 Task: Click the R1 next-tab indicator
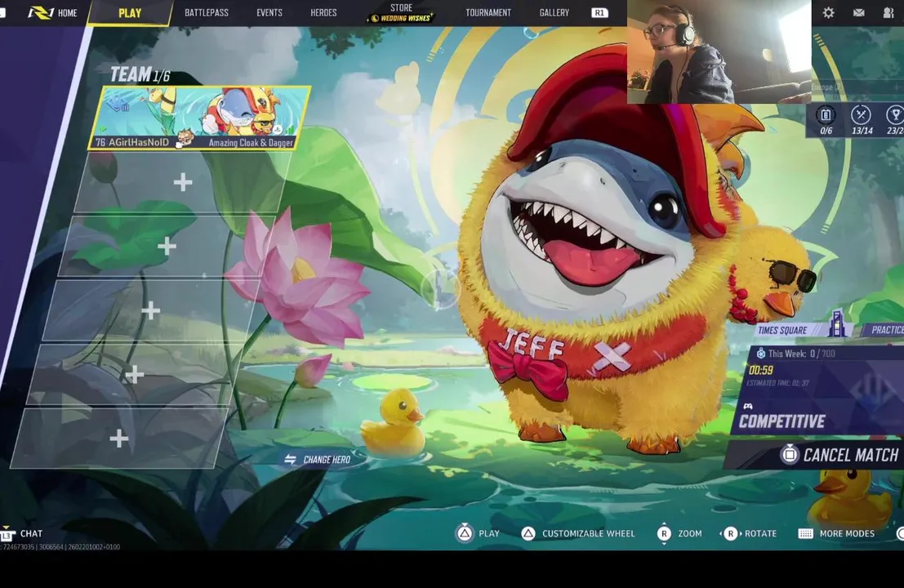(599, 13)
